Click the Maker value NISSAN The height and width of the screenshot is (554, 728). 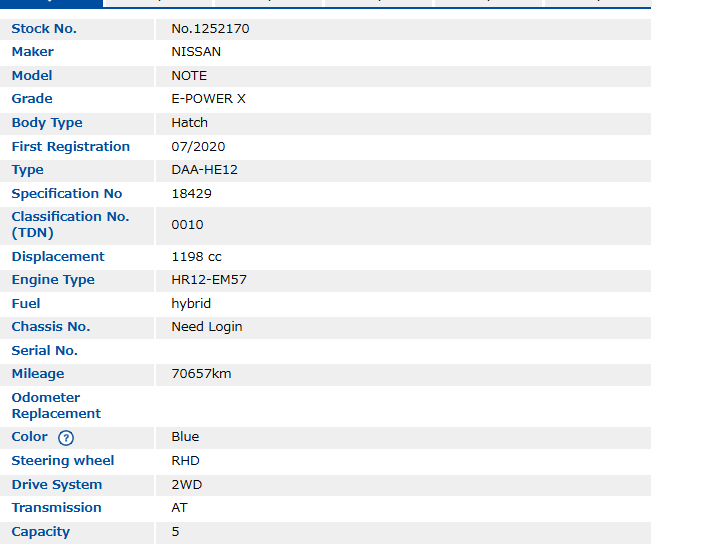point(196,52)
